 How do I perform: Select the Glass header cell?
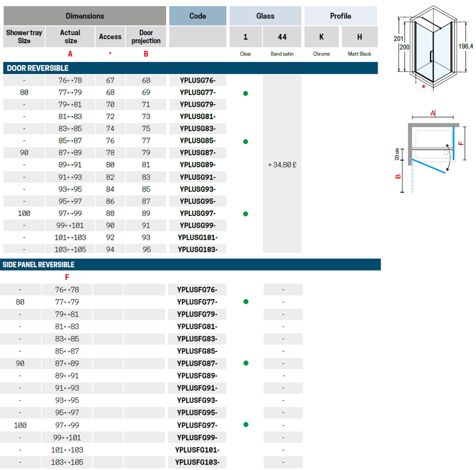click(x=265, y=16)
